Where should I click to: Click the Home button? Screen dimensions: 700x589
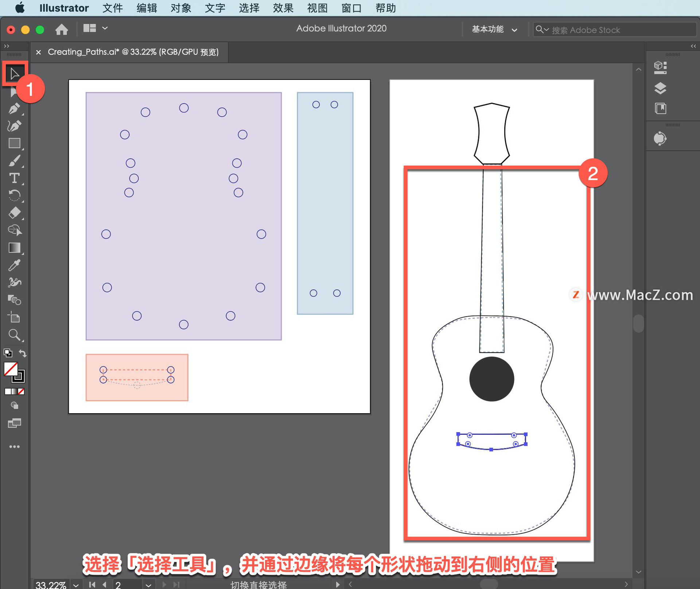point(62,29)
